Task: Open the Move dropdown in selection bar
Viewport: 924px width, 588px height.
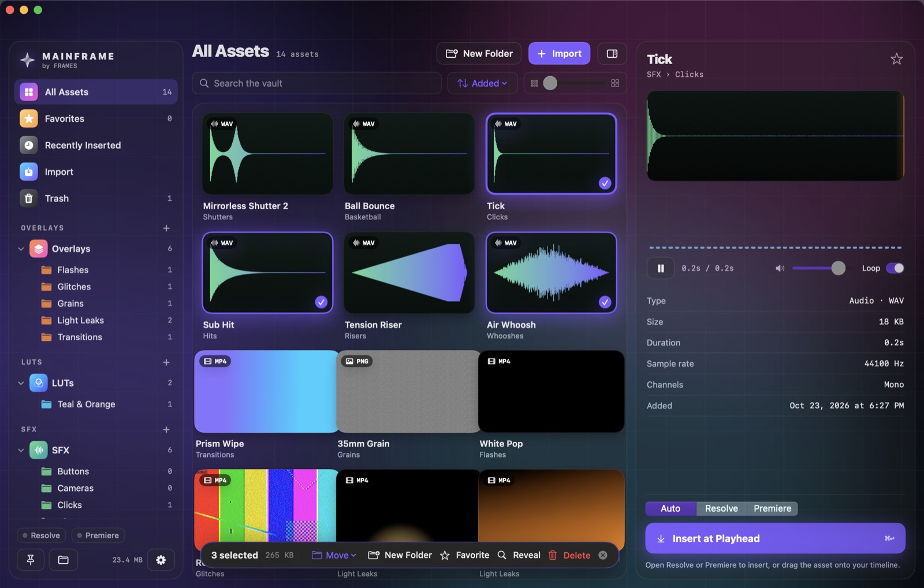Action: pyautogui.click(x=334, y=555)
